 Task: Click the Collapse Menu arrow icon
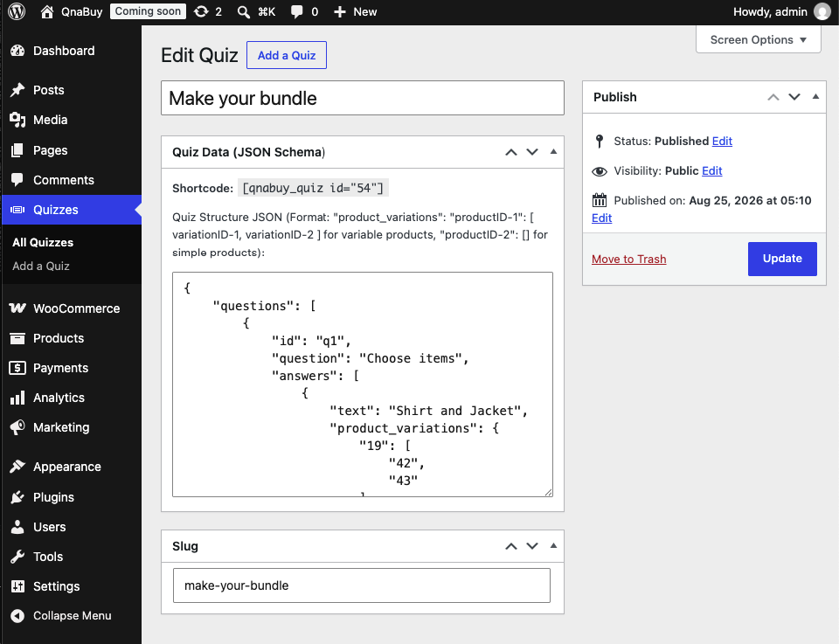pyautogui.click(x=17, y=616)
